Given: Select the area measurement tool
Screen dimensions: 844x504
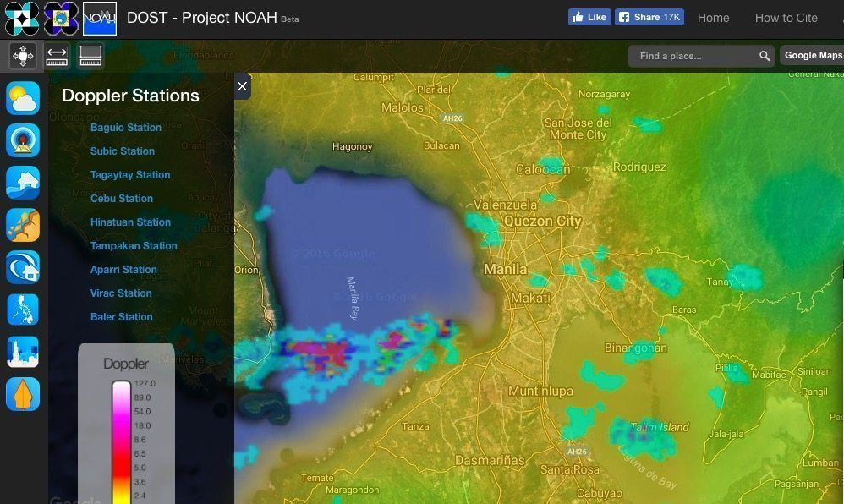Looking at the screenshot, I should [x=90, y=56].
